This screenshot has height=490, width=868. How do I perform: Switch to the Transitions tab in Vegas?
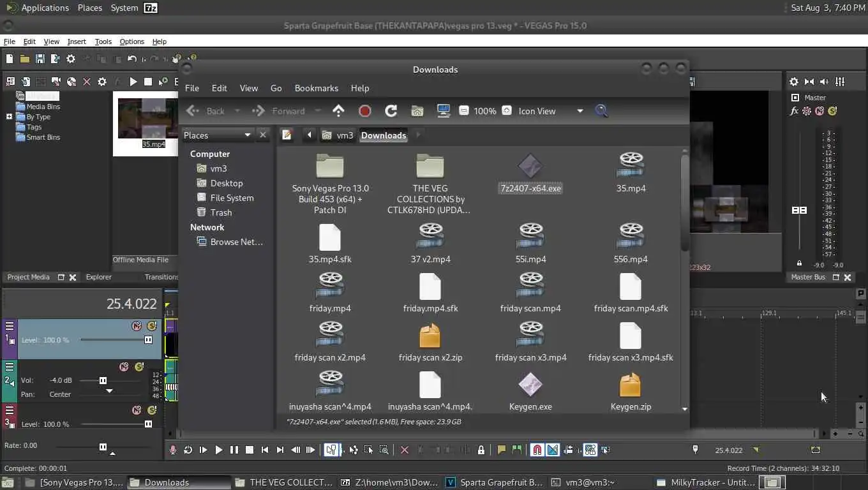coord(161,277)
